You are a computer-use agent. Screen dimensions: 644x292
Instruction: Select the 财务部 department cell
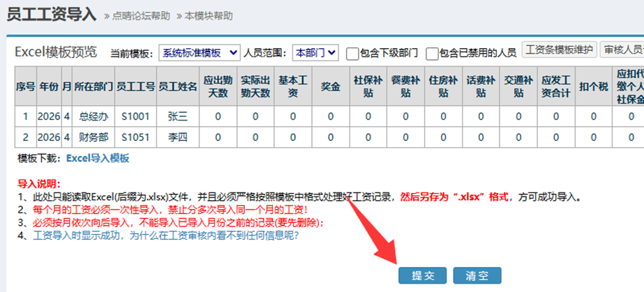(93, 137)
